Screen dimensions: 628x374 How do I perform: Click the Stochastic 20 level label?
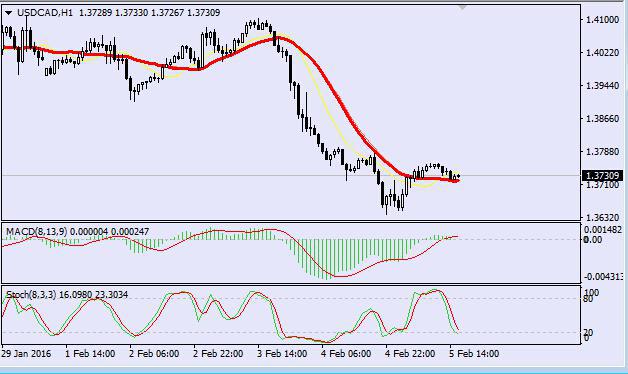588,333
